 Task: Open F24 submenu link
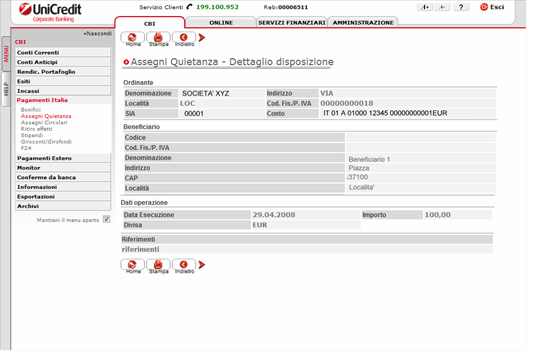click(x=26, y=148)
